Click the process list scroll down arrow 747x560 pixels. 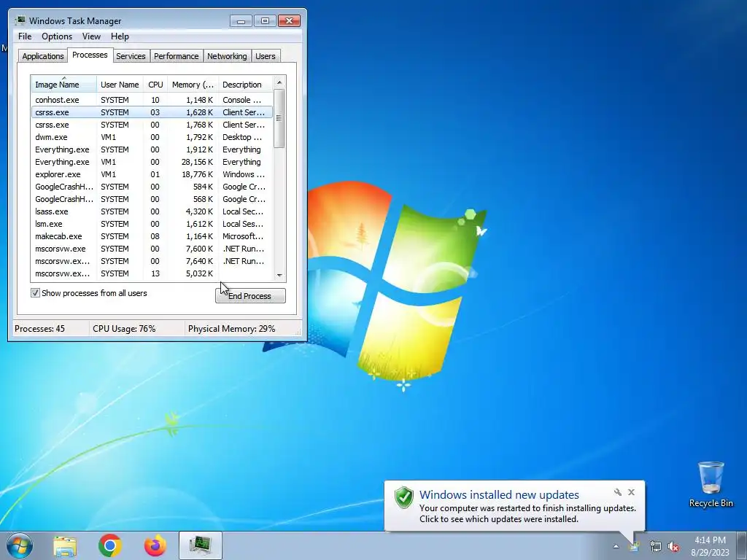279,275
